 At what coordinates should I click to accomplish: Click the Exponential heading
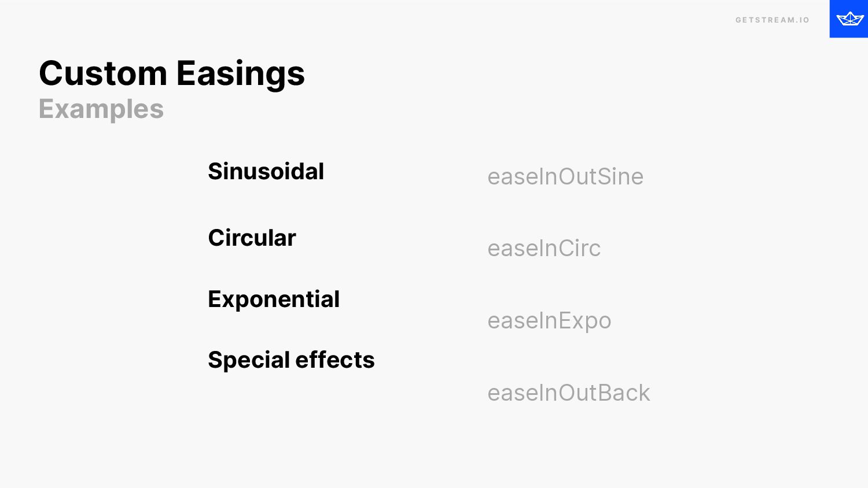[x=274, y=300]
